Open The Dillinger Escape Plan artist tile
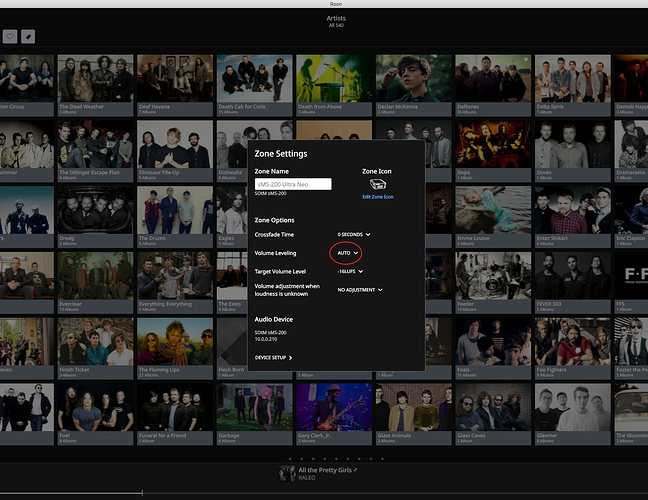 tap(95, 151)
